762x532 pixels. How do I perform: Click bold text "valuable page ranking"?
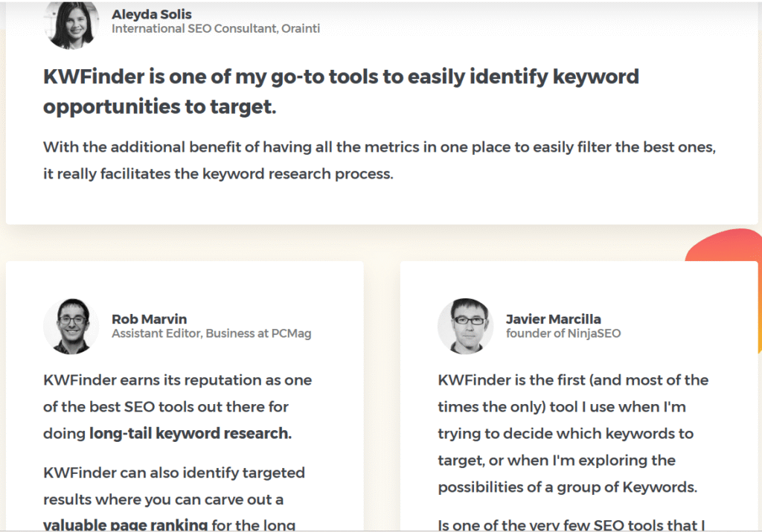click(125, 525)
